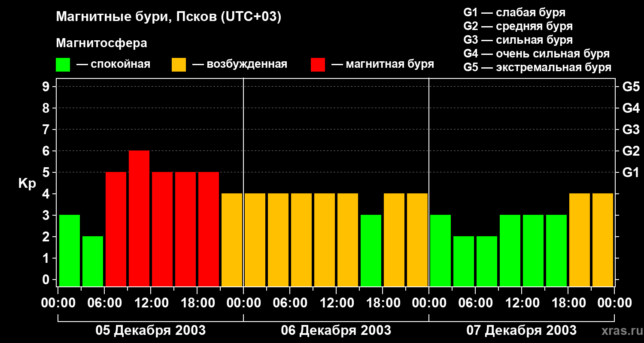The width and height of the screenshot is (644, 343).
Task: Click the 'G5' label on the right axis
Action: click(631, 87)
